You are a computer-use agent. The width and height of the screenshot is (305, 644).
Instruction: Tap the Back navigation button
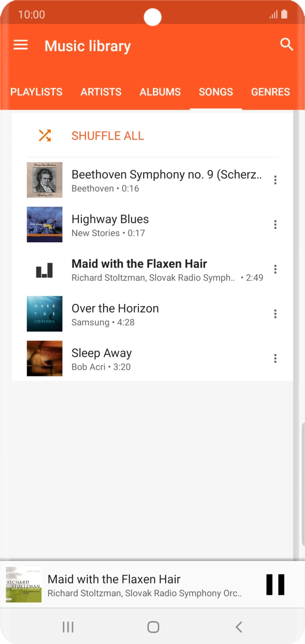238,627
